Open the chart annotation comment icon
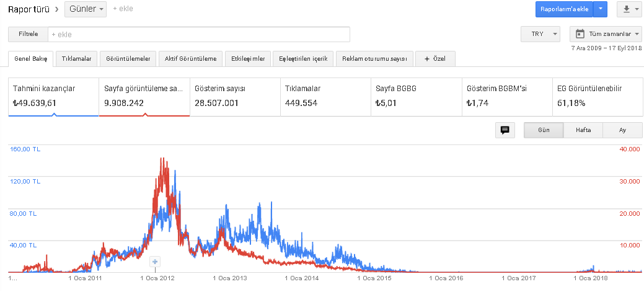Image resolution: width=644 pixels, height=292 pixels. [x=505, y=130]
